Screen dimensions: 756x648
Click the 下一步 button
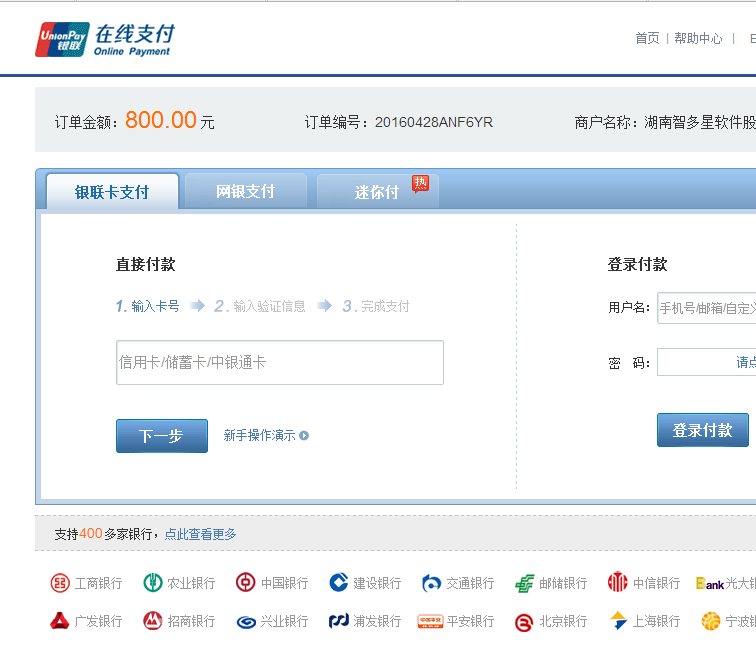pos(161,436)
